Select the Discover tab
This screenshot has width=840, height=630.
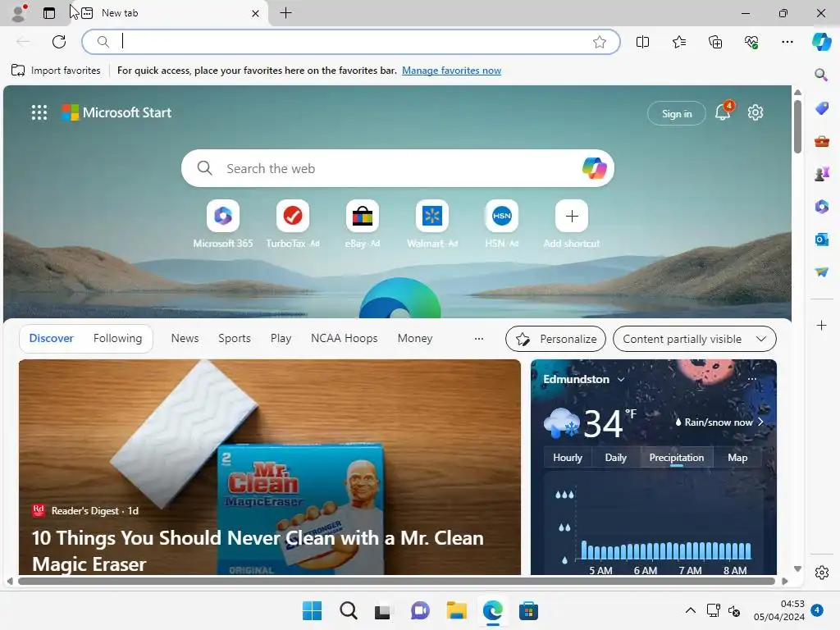coord(52,338)
